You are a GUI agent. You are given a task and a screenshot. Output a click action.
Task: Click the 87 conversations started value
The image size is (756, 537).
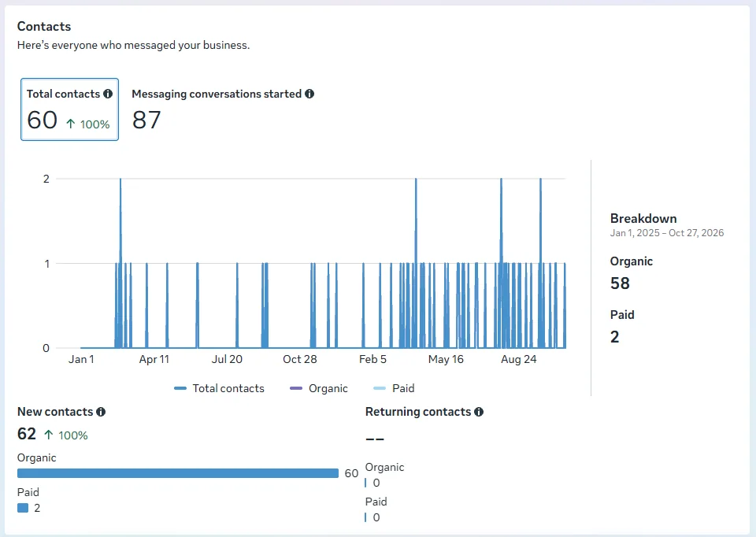(x=146, y=120)
